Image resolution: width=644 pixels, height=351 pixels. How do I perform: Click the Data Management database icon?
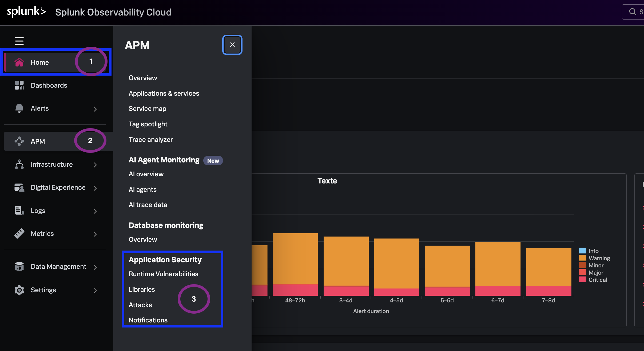click(x=19, y=266)
